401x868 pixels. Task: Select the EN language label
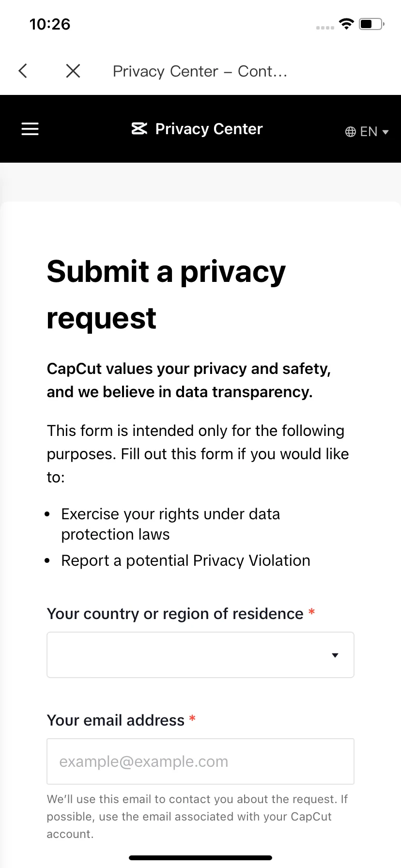point(369,132)
